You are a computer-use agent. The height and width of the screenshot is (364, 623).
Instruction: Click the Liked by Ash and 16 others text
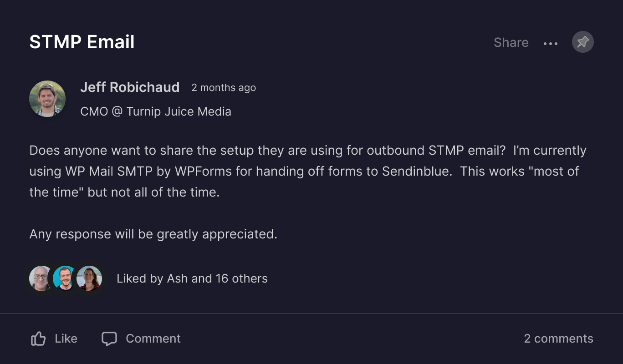coord(192,278)
